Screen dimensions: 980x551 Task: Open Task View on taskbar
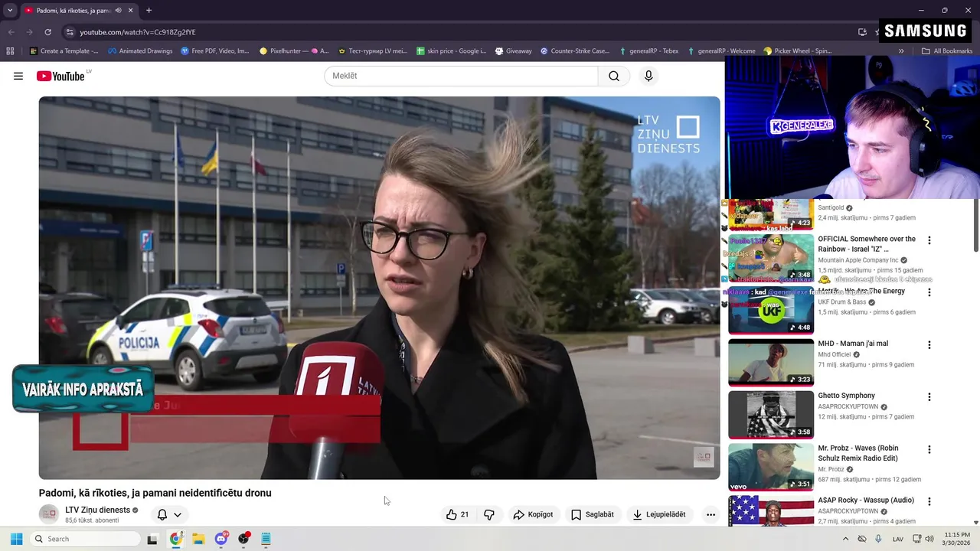tap(152, 539)
